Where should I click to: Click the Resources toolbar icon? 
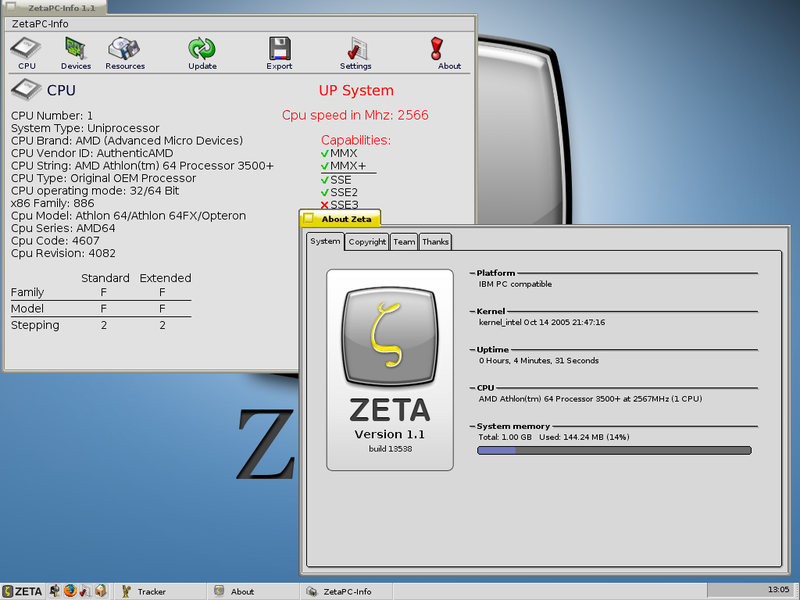[123, 47]
